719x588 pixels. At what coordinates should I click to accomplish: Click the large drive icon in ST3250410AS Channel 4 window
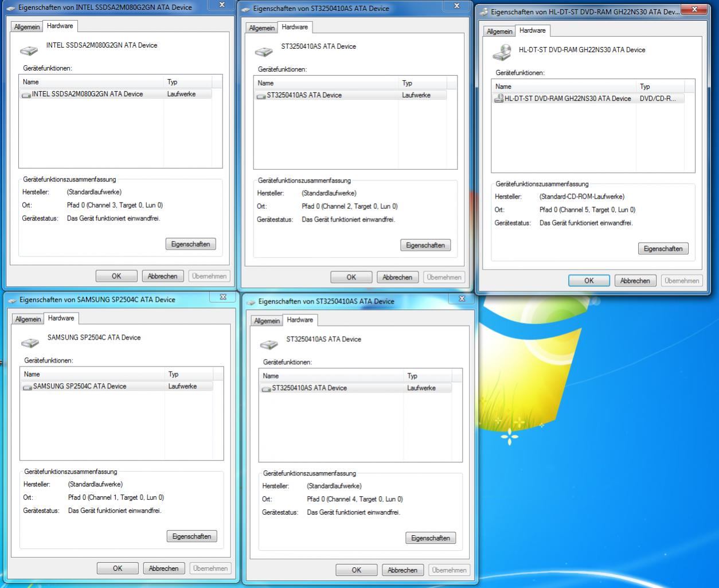point(269,345)
